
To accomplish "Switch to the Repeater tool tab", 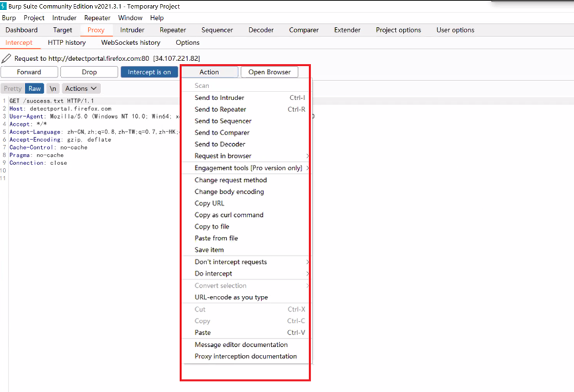I will point(173,30).
